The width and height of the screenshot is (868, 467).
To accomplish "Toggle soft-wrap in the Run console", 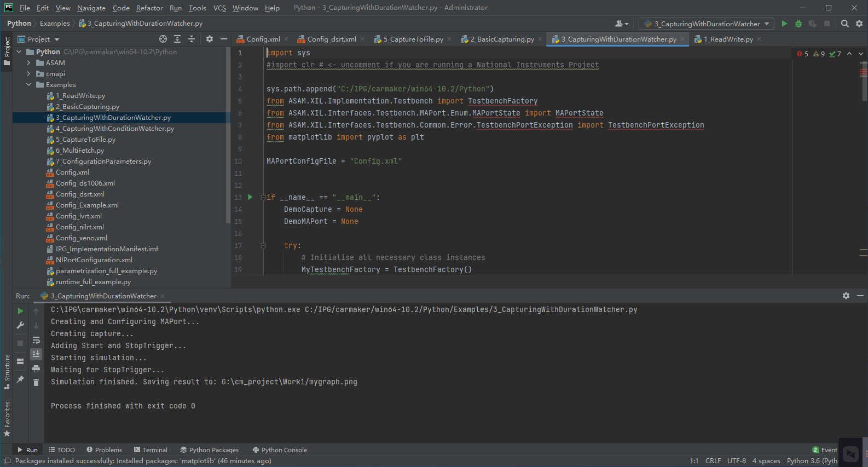I will [x=36, y=340].
